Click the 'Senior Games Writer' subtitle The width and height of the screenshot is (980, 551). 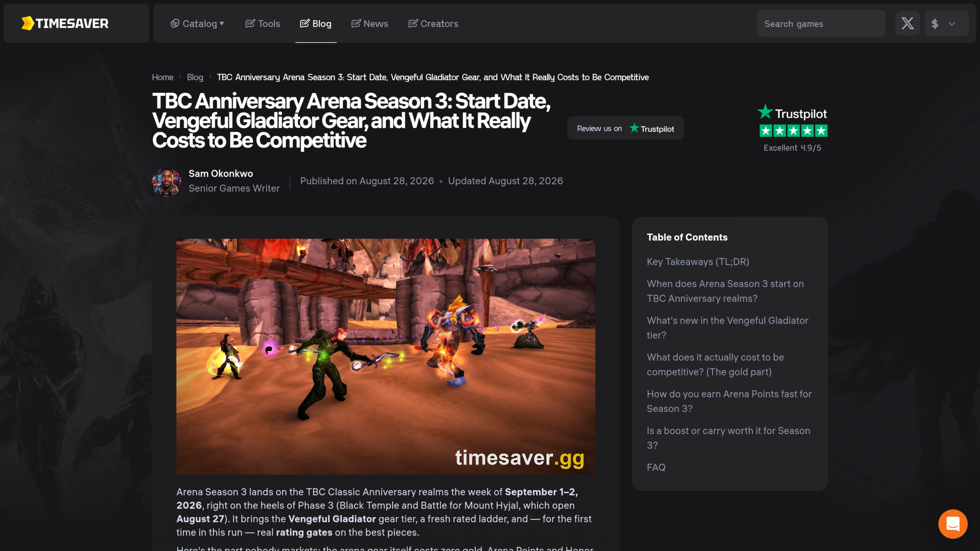coord(234,188)
